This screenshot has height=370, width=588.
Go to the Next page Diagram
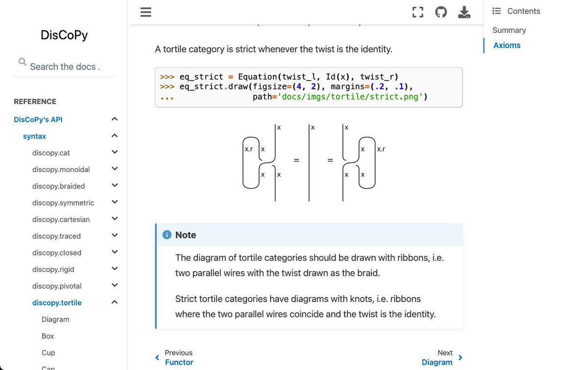pyautogui.click(x=437, y=358)
